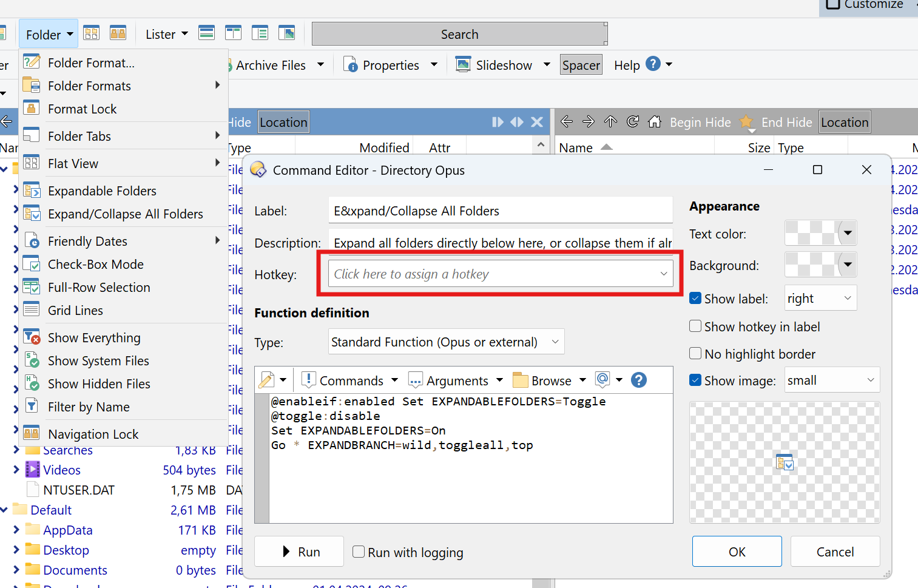
Task: Open the Slideshow toolbar button
Action: (503, 65)
